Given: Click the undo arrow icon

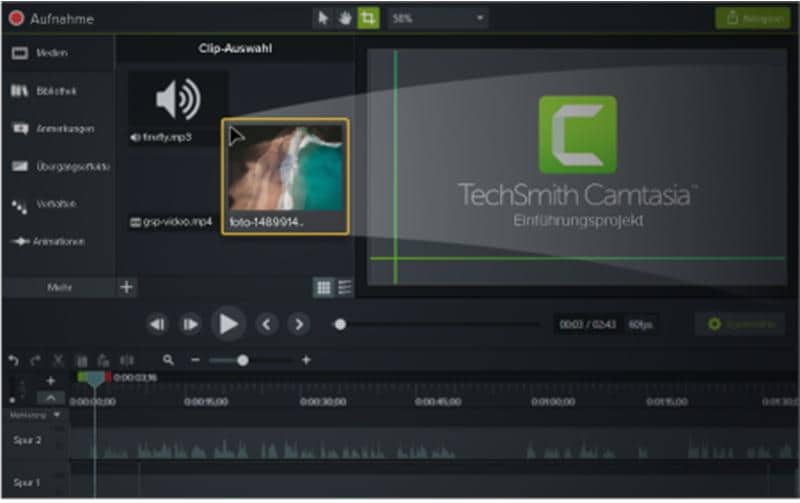Looking at the screenshot, I should pos(13,360).
